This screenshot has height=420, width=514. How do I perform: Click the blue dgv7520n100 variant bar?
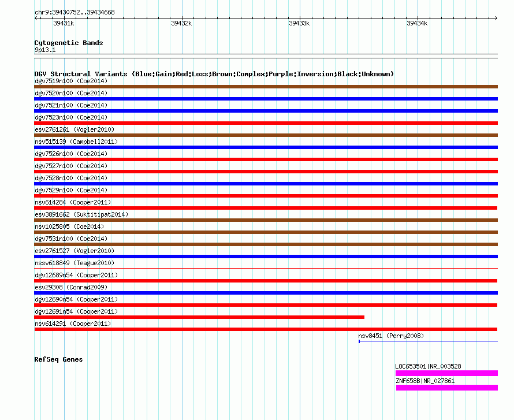tap(266, 99)
